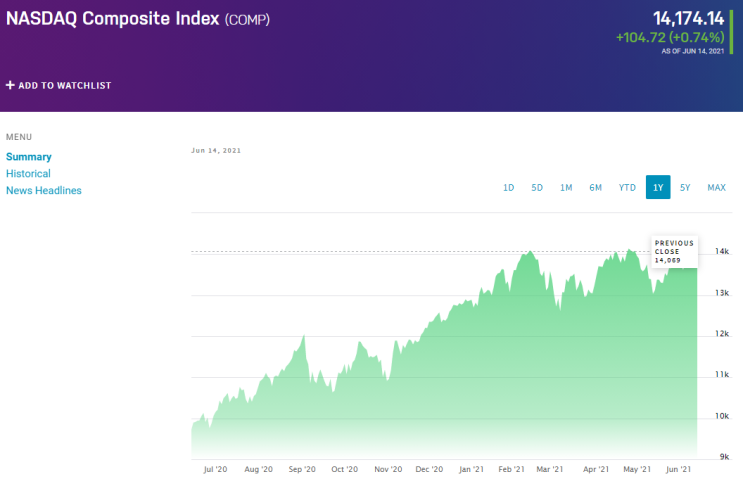The image size is (743, 491).
Task: Click the plus icon beside Add to Watchlist
Action: pyautogui.click(x=10, y=86)
